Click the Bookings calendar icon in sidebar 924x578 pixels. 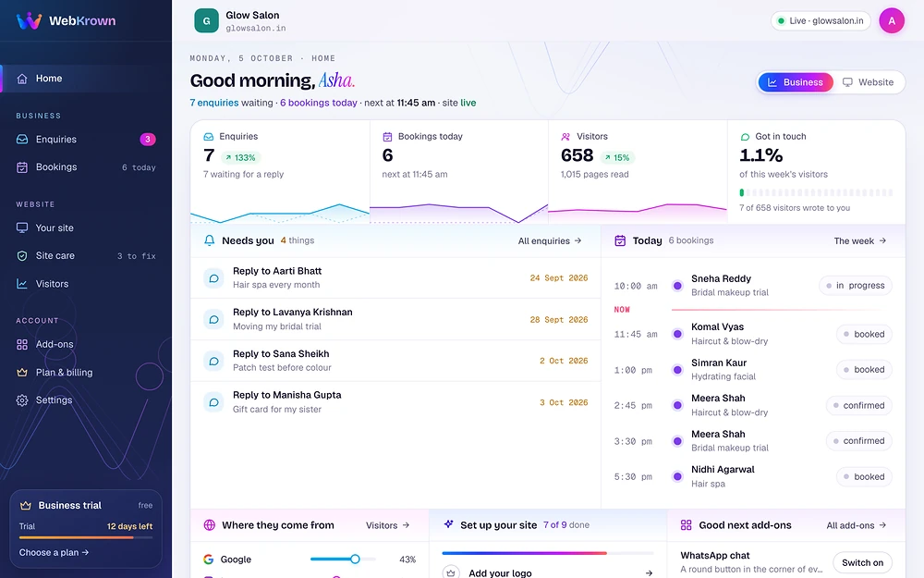tap(22, 167)
